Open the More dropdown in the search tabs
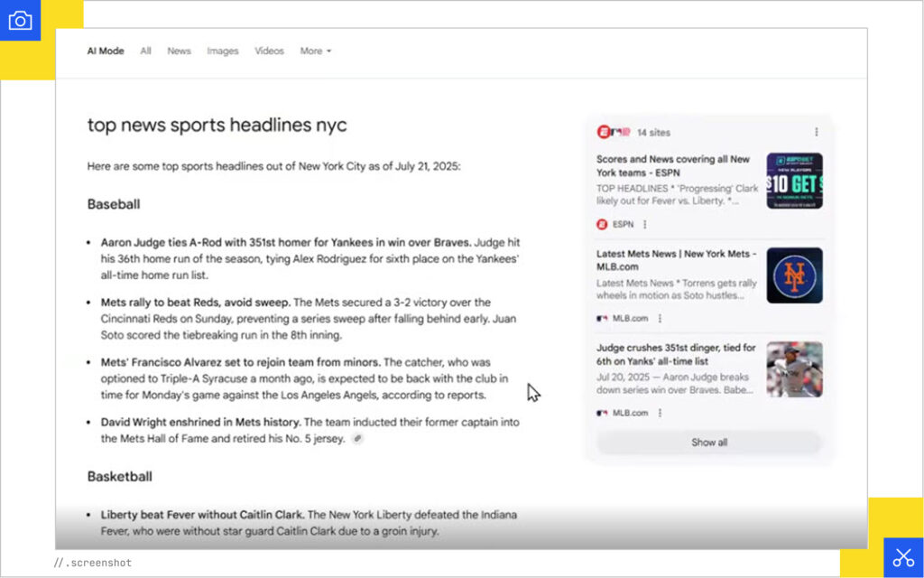This screenshot has width=924, height=578. [315, 51]
